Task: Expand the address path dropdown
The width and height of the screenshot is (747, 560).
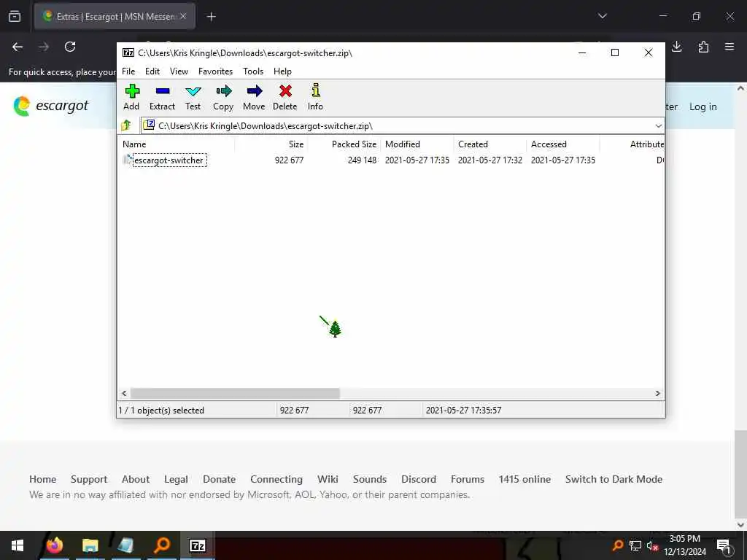Action: [x=658, y=126]
